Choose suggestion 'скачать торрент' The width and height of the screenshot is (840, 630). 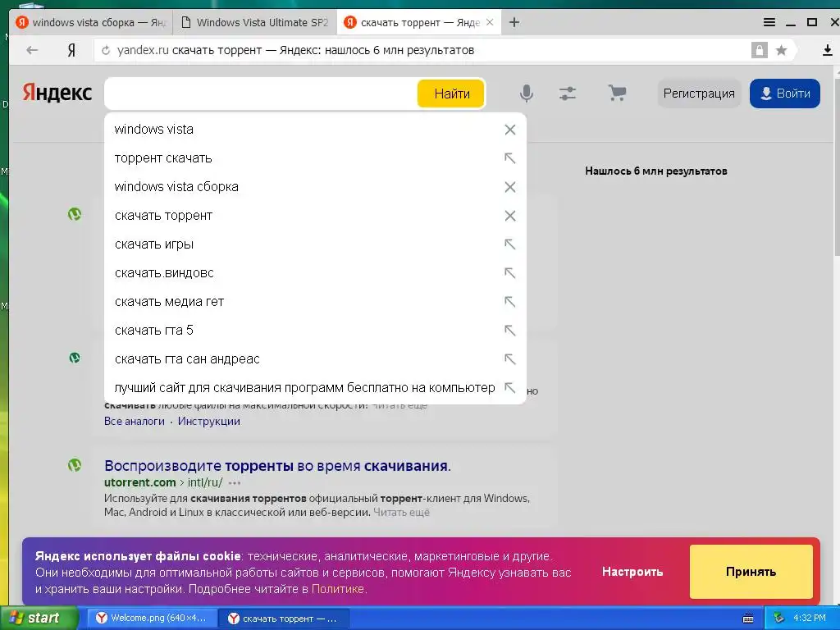[x=315, y=216]
